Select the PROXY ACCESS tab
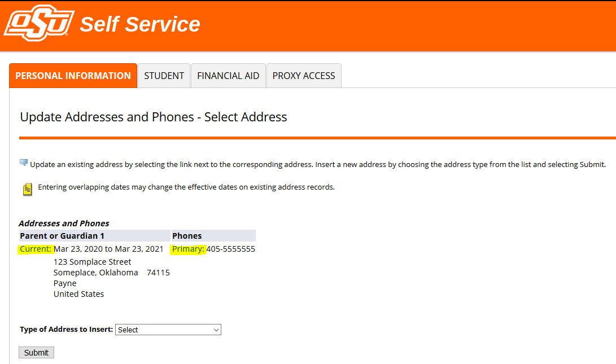616x364 pixels. pos(304,75)
